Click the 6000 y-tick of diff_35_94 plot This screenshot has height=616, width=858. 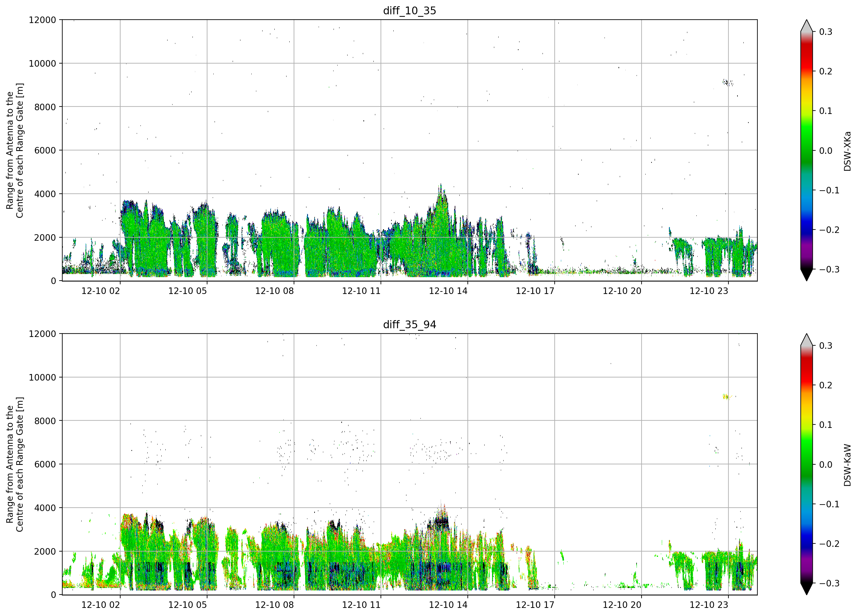45,465
